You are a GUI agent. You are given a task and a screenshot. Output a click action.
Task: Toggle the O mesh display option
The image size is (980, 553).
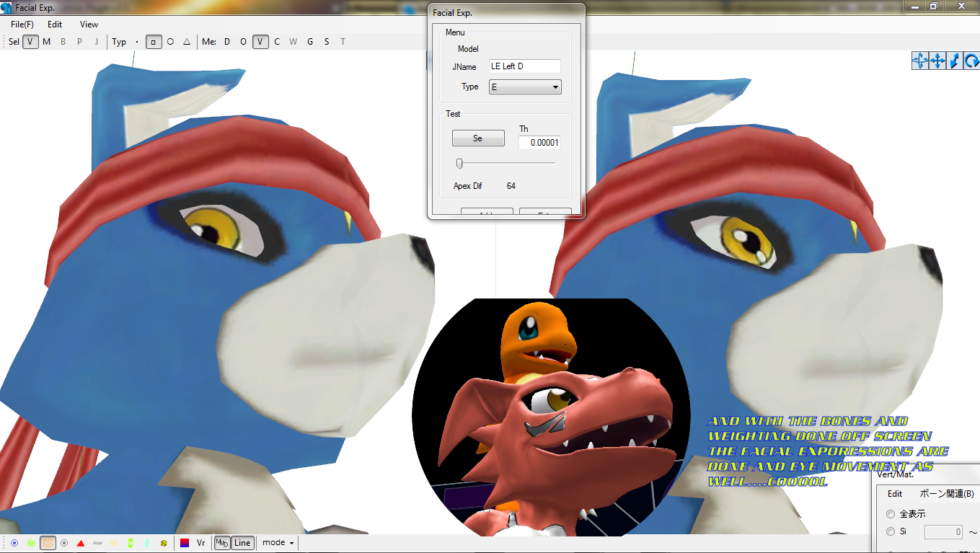pos(244,42)
